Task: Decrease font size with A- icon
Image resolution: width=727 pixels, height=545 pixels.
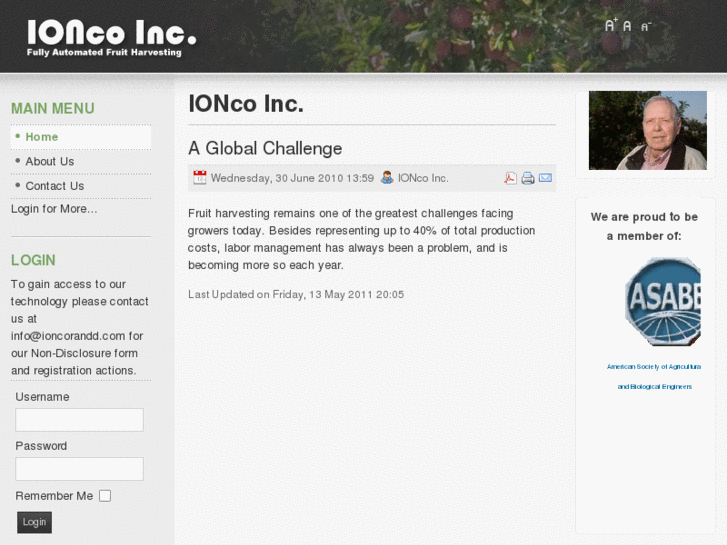Action: coord(646,26)
